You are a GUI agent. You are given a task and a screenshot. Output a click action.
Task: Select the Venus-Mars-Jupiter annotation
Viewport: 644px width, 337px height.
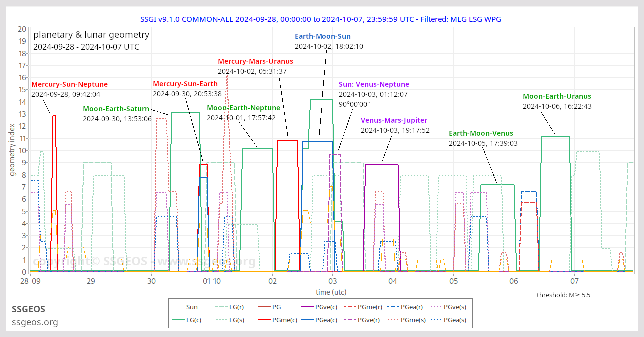[394, 120]
